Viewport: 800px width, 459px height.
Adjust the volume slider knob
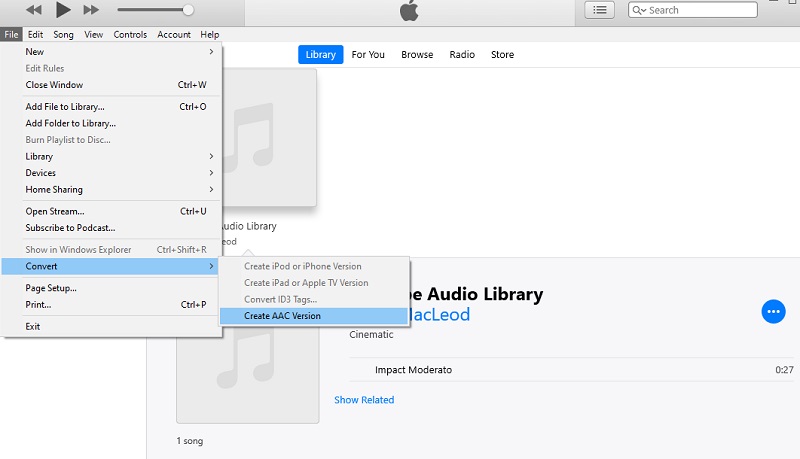pos(188,10)
